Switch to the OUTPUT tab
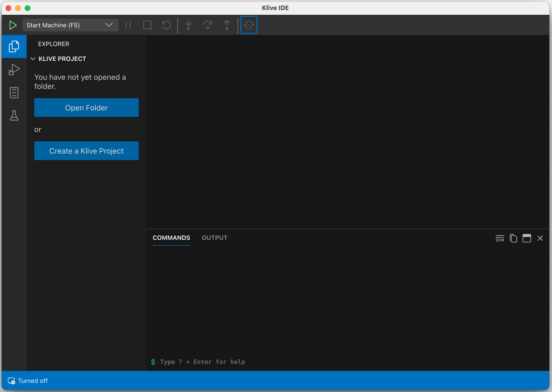This screenshot has width=552, height=392. tap(215, 238)
